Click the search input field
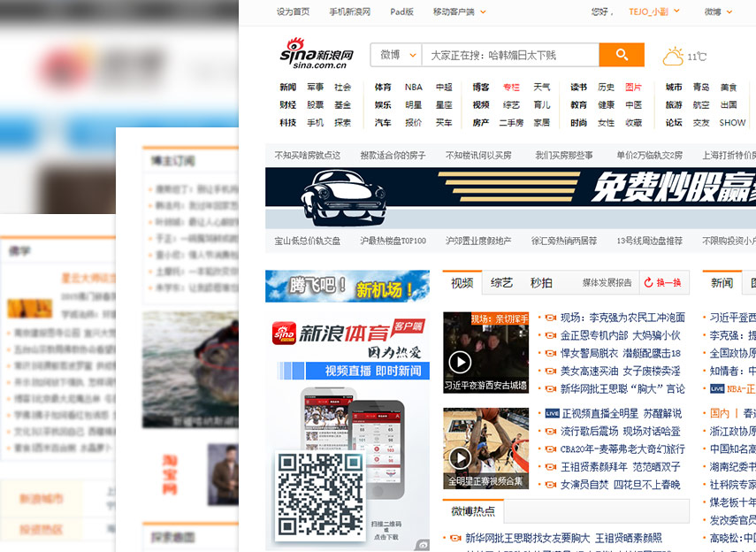This screenshot has height=552, width=756. 510,55
